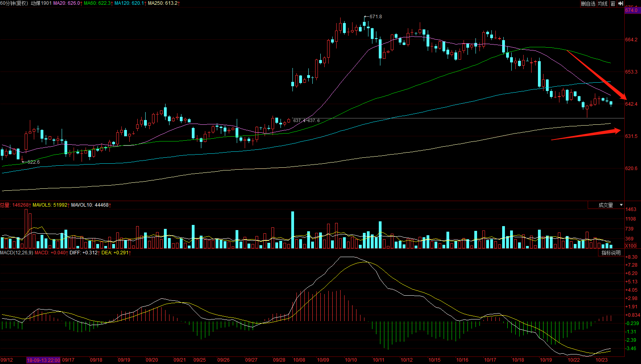Click the 653.3 price axis label
The image size is (641, 364).
point(631,72)
